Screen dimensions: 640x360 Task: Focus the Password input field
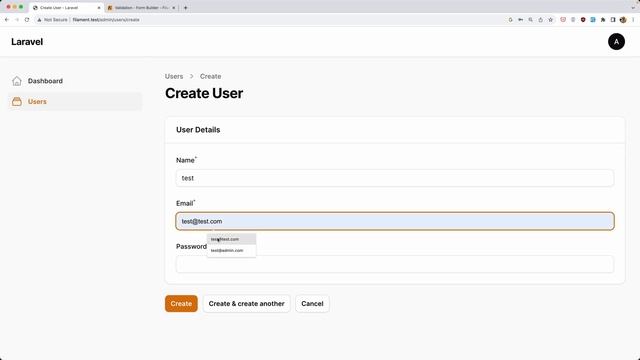pyautogui.click(x=395, y=264)
